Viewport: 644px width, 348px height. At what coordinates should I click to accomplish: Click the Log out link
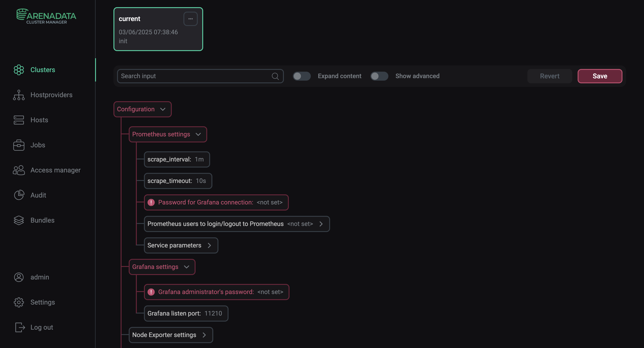42,328
